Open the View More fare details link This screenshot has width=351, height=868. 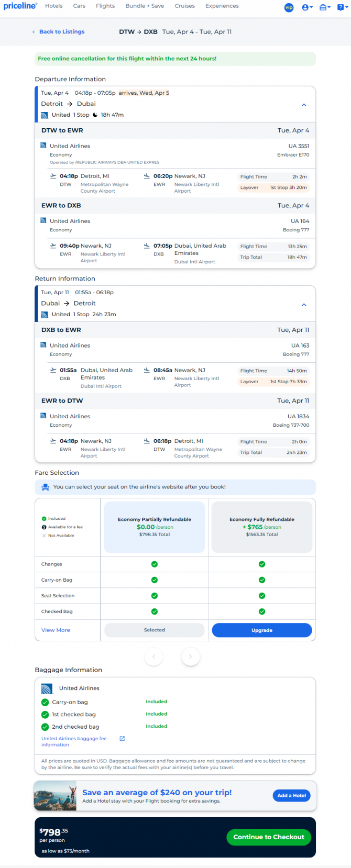coord(56,630)
